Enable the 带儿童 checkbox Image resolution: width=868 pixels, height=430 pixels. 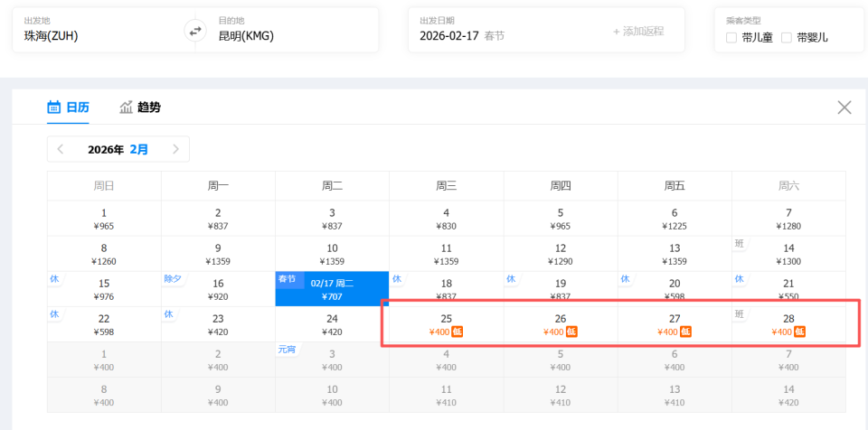click(x=731, y=38)
